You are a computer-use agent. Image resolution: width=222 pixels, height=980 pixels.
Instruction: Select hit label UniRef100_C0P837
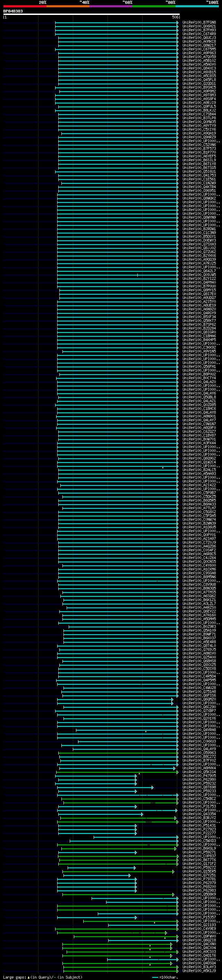coord(199,856)
